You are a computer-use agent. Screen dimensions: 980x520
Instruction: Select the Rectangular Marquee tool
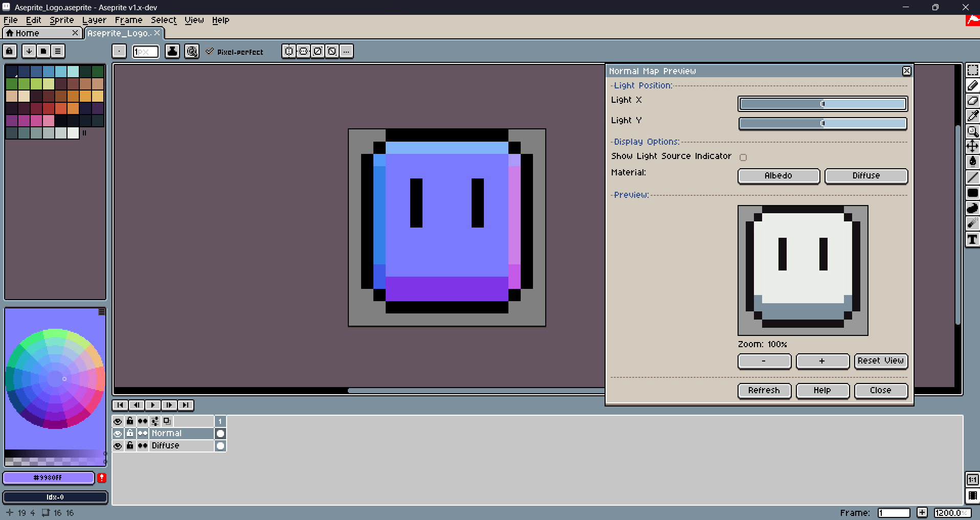pos(972,70)
